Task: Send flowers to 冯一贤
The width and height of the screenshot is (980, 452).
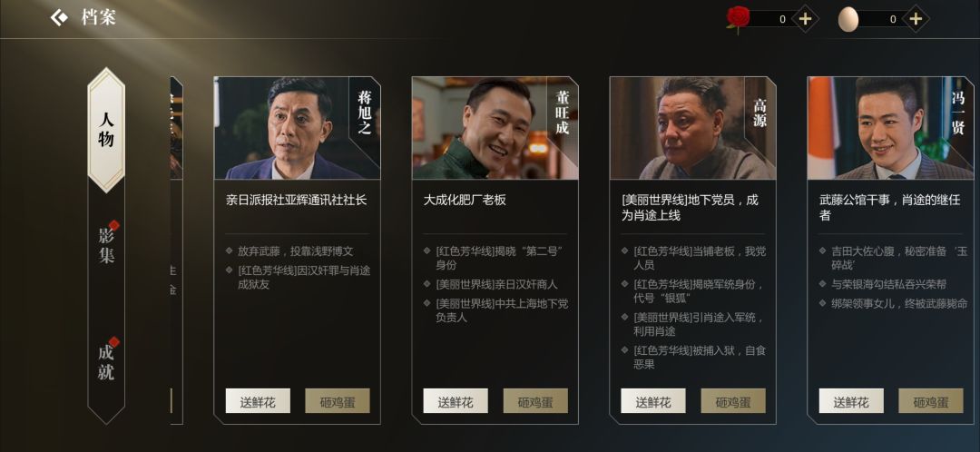Action: 851,401
